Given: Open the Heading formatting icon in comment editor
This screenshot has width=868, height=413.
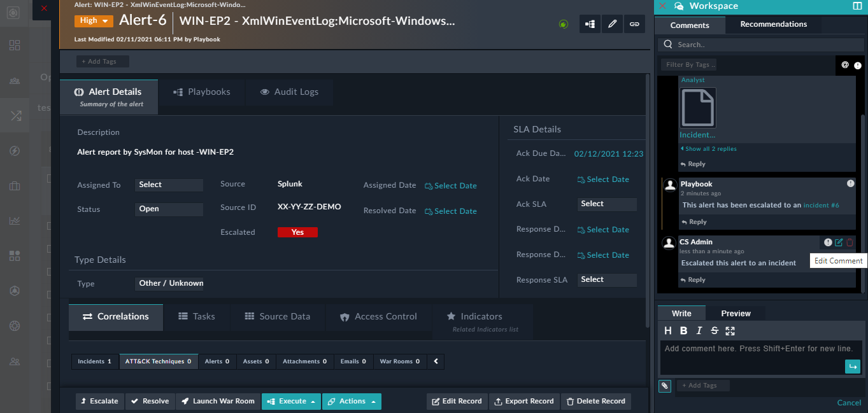Looking at the screenshot, I should click(667, 330).
